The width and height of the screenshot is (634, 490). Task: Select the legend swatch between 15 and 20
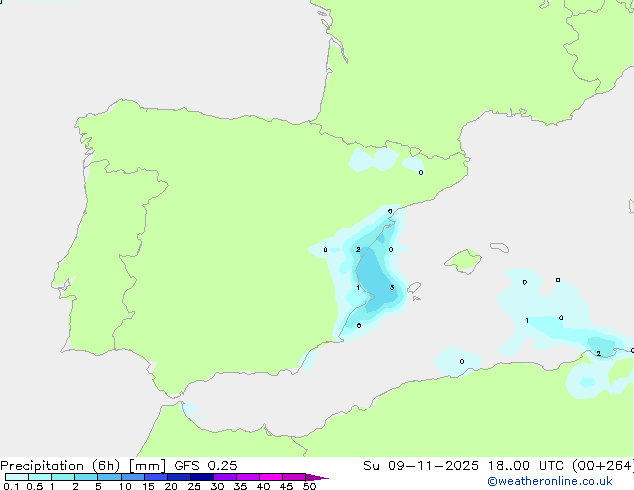point(156,477)
